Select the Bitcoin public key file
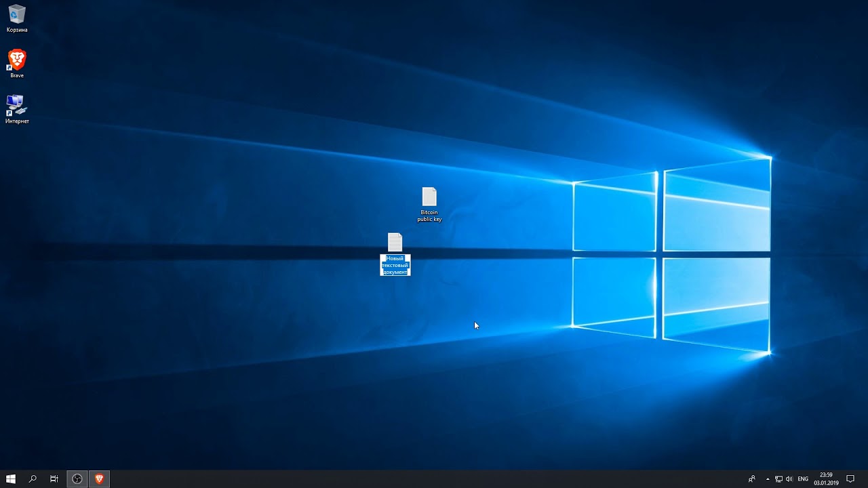Image resolution: width=868 pixels, height=488 pixels. 429,204
